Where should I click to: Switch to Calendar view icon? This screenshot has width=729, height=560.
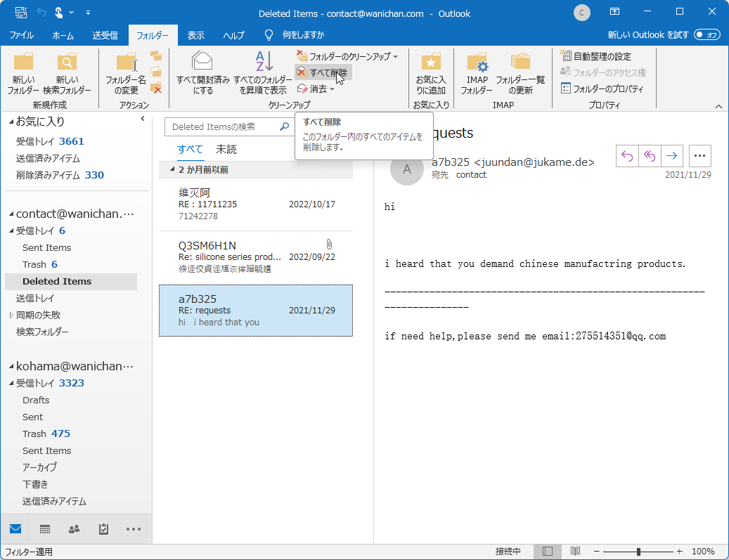pyautogui.click(x=45, y=529)
